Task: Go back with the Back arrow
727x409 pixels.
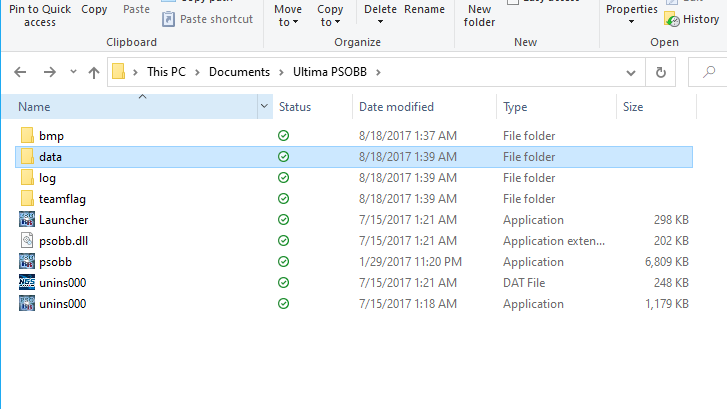Action: pos(20,72)
